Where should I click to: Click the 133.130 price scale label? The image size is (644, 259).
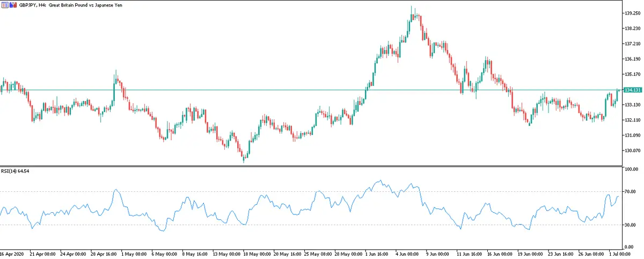632,105
